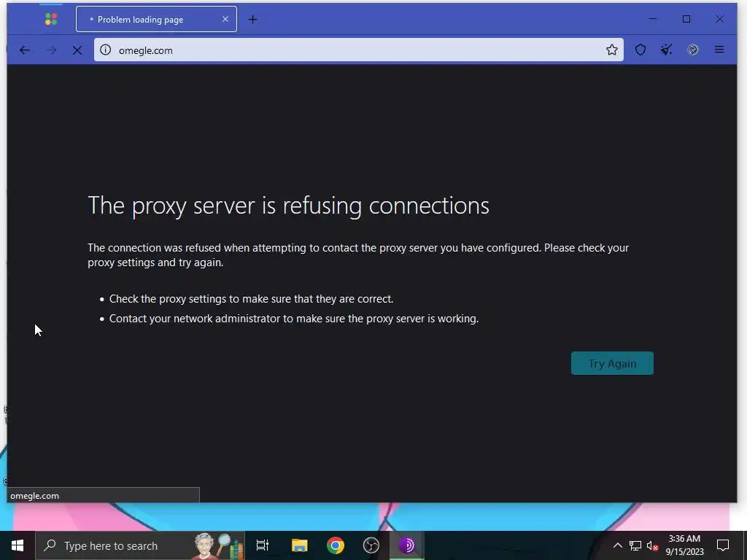Minimize the browser window
Image resolution: width=747 pixels, height=560 pixels.
click(653, 19)
